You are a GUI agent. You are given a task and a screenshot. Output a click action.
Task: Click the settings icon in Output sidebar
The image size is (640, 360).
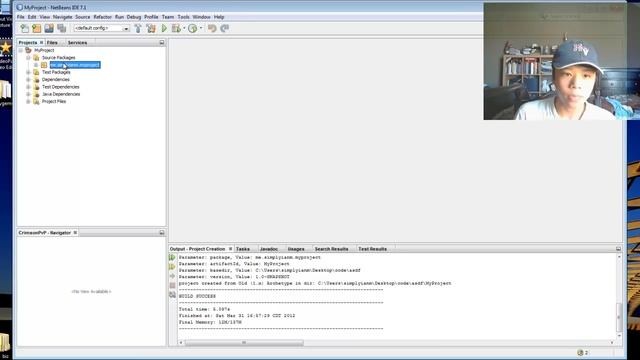[172, 295]
